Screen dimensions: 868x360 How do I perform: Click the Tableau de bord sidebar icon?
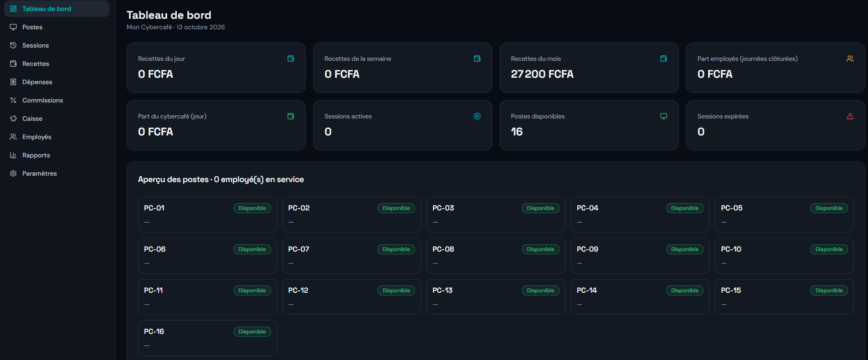(13, 9)
